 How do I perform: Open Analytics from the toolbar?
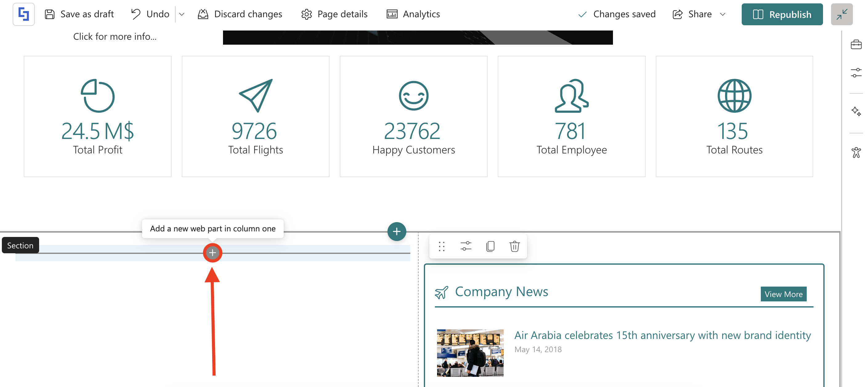pyautogui.click(x=413, y=14)
